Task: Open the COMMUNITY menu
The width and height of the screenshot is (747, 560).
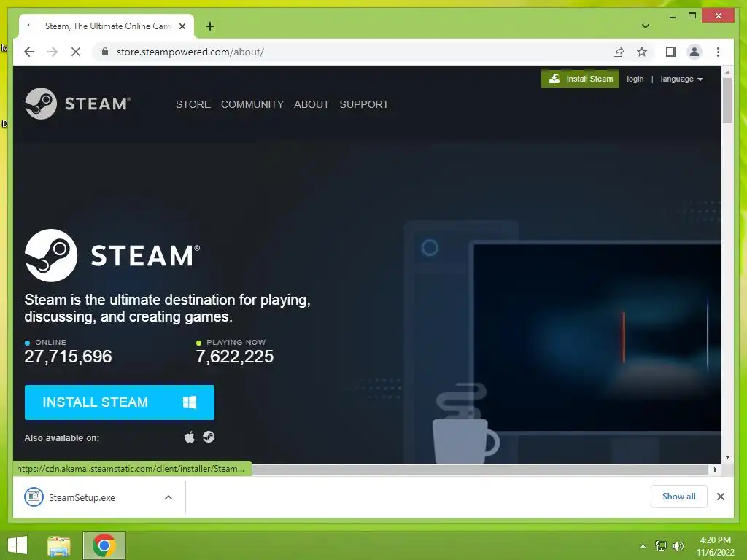Action: [252, 104]
